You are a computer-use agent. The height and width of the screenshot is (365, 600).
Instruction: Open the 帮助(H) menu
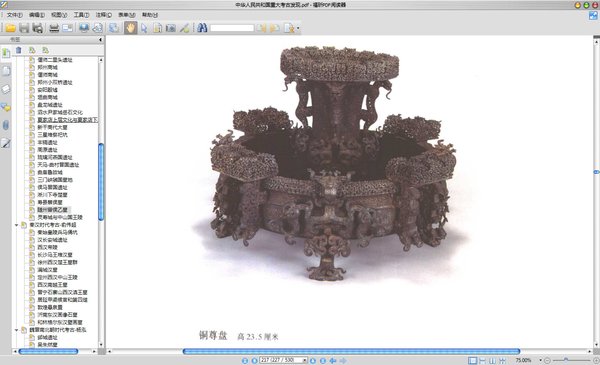pos(150,15)
